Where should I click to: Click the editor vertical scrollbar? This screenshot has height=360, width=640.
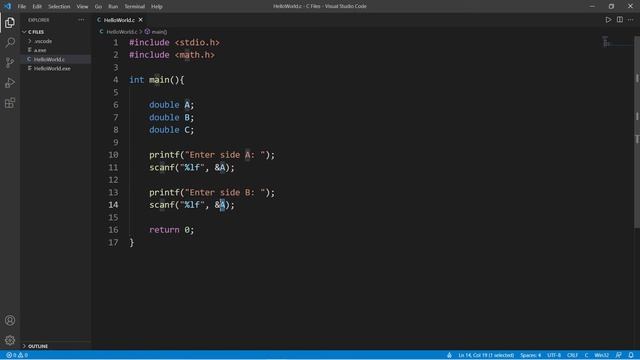pyautogui.click(x=637, y=131)
